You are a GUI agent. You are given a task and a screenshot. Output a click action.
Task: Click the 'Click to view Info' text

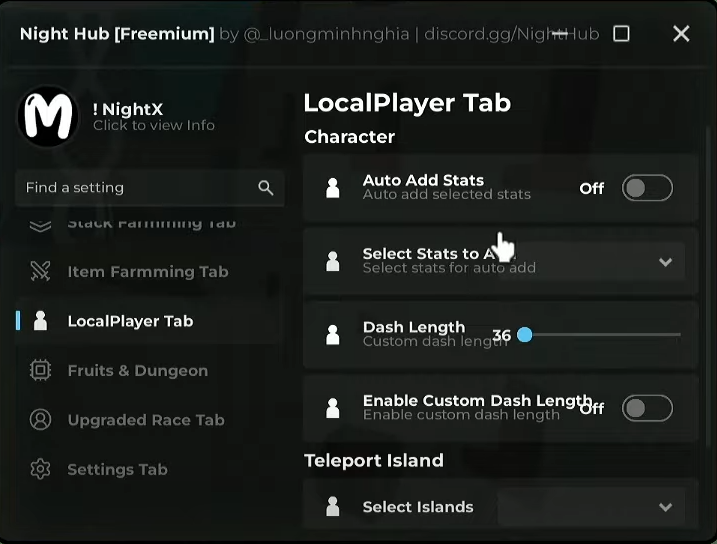point(153,126)
